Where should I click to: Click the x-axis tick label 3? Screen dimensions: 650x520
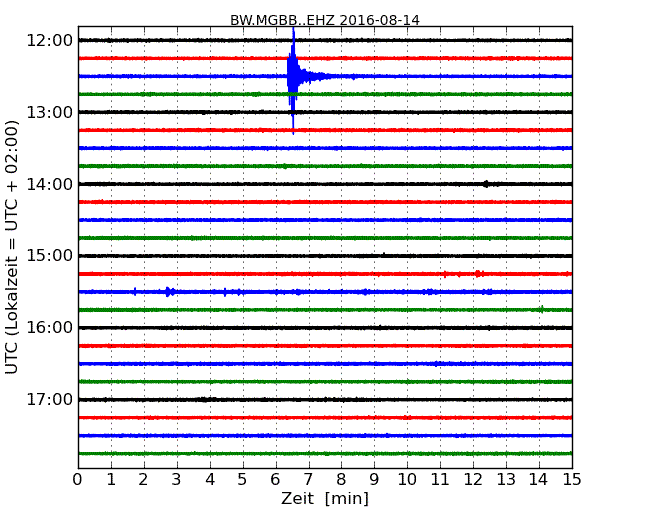tap(177, 480)
